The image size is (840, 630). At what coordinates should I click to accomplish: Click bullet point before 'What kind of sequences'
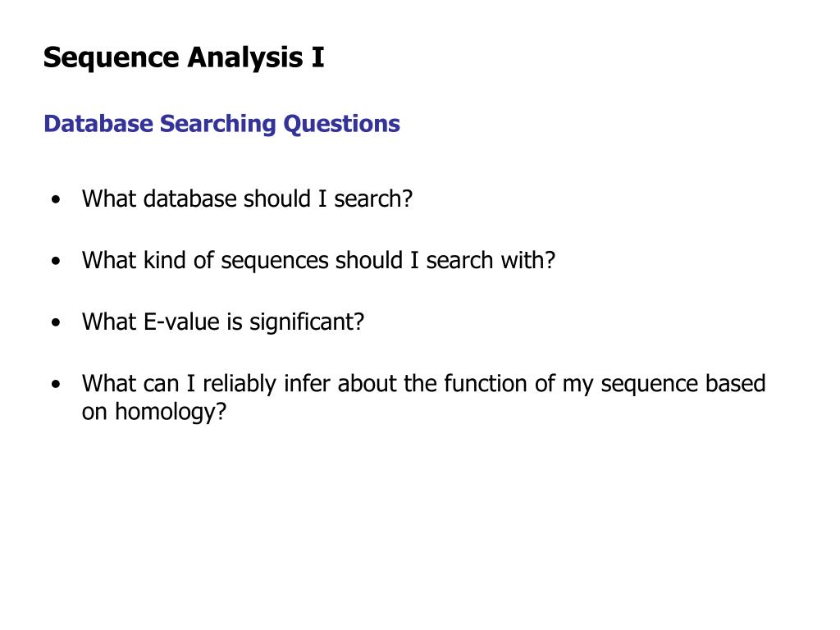[57, 262]
